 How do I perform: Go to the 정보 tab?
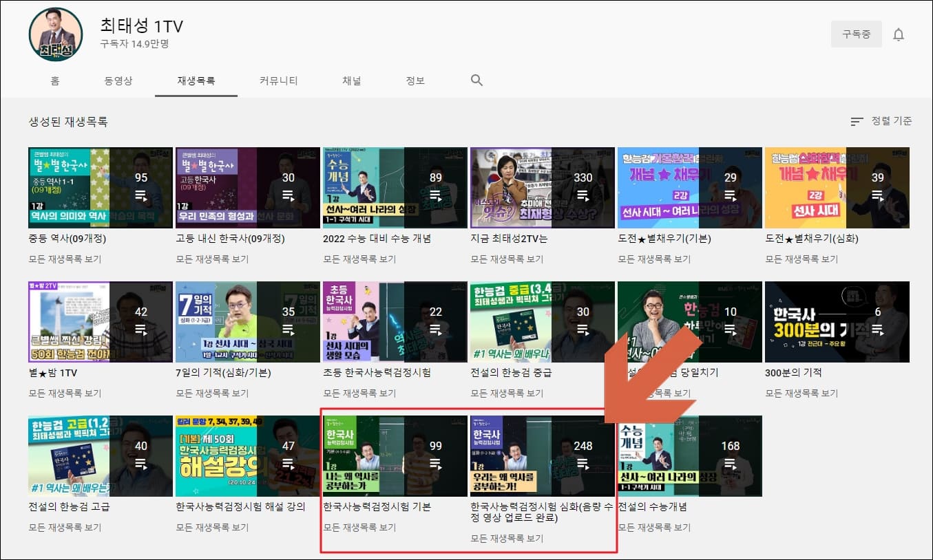click(x=415, y=80)
